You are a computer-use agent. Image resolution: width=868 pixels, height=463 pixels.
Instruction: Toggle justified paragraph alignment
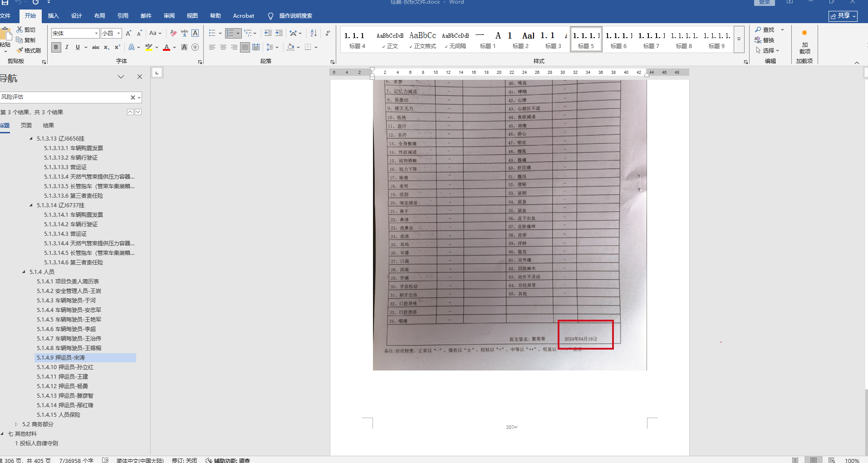point(245,47)
